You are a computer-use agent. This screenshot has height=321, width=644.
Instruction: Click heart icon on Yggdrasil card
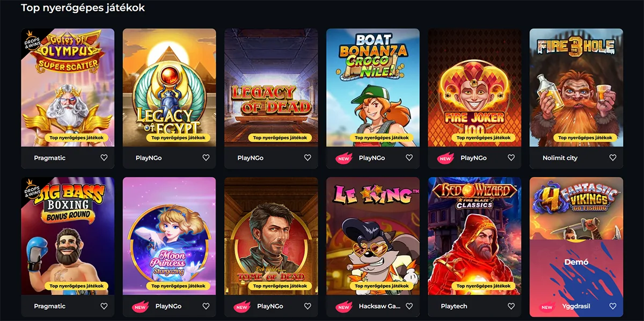613,306
